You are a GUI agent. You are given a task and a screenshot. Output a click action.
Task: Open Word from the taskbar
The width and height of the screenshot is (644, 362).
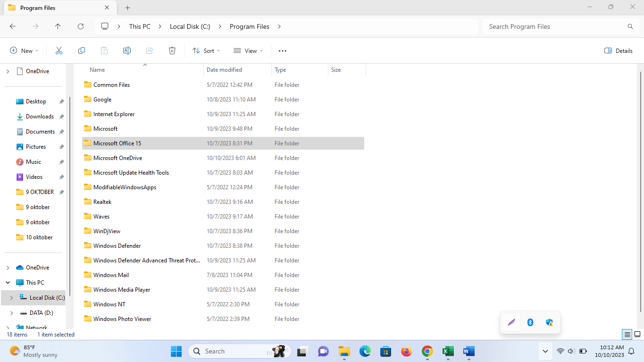pos(468,351)
